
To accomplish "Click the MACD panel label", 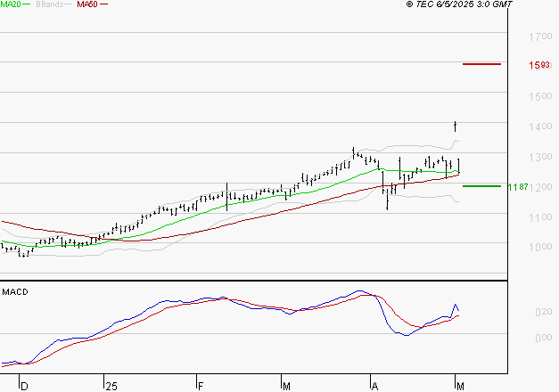I will (15, 292).
